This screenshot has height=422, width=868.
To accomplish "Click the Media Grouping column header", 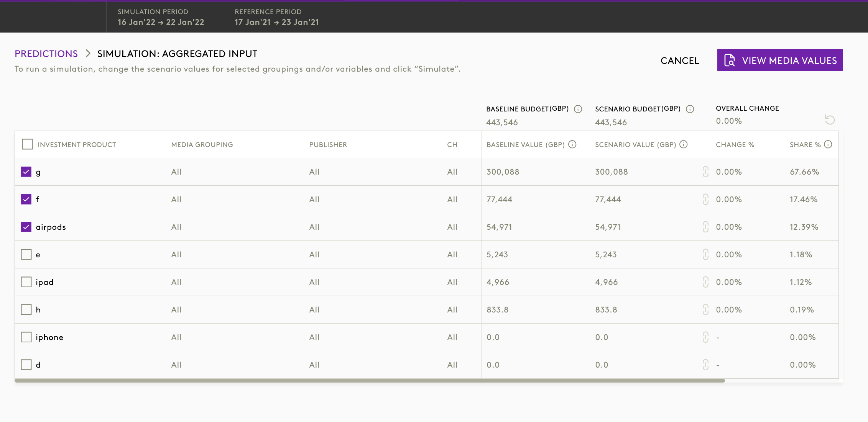I will [202, 145].
